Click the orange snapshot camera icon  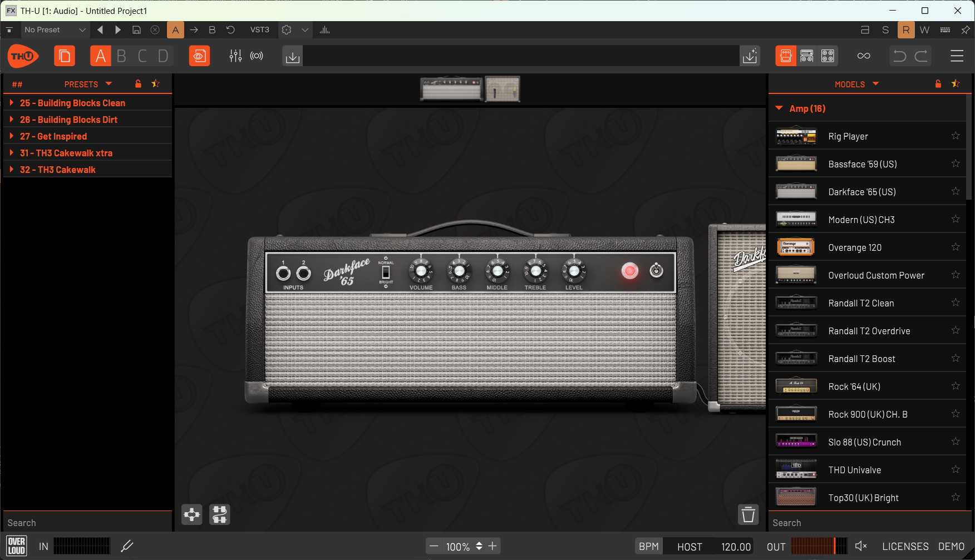point(199,56)
